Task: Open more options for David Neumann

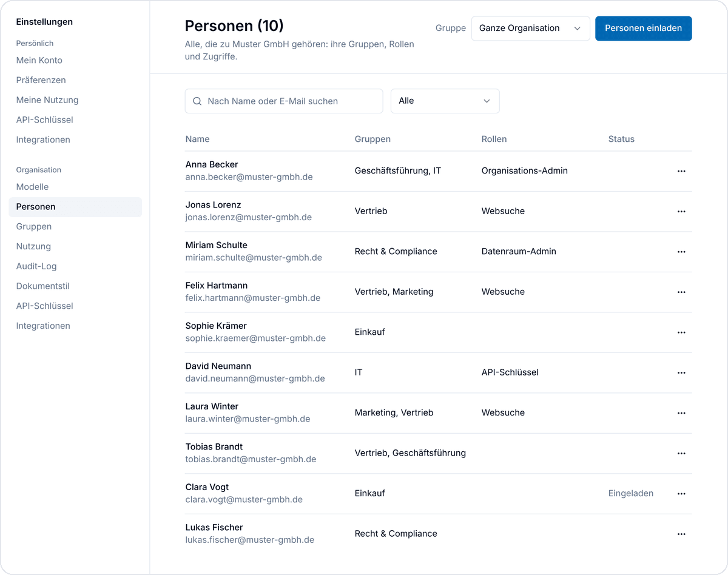Action: pyautogui.click(x=681, y=372)
